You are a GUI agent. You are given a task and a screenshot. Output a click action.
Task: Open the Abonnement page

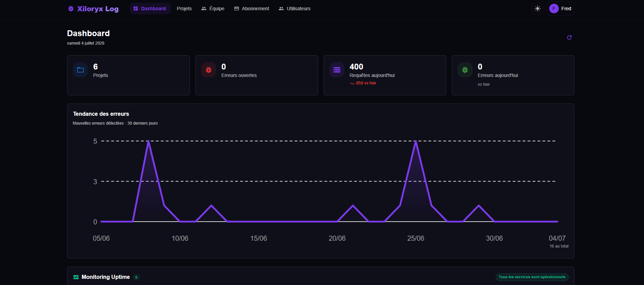point(252,9)
